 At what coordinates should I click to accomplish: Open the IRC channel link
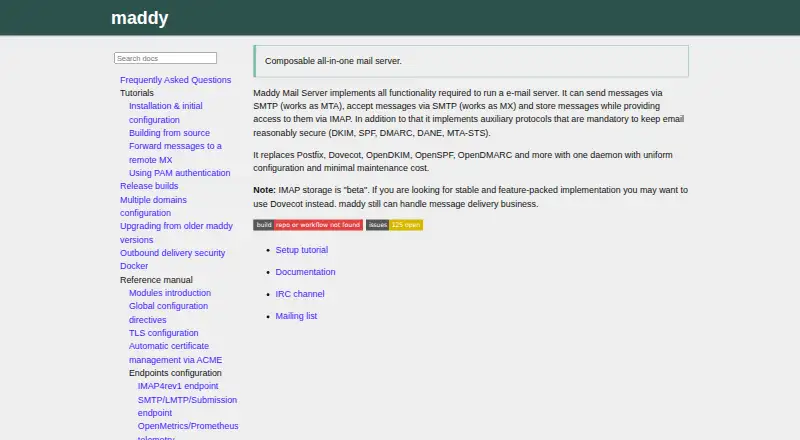pyautogui.click(x=300, y=294)
